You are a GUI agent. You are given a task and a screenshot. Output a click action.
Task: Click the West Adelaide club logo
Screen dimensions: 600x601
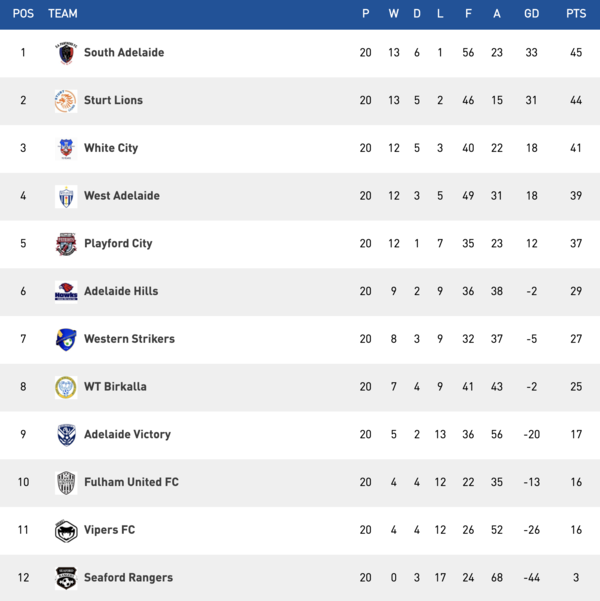[66, 196]
